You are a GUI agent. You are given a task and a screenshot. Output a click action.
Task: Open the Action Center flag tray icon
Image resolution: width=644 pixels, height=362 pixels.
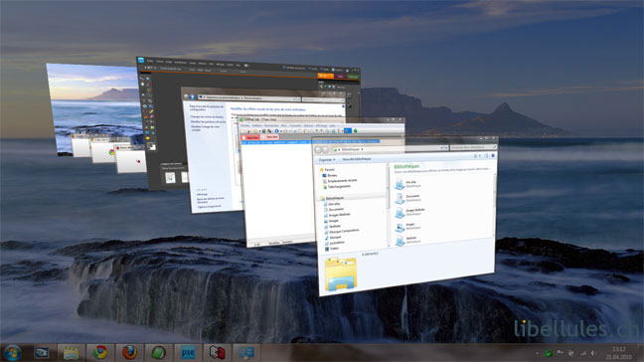click(x=560, y=353)
